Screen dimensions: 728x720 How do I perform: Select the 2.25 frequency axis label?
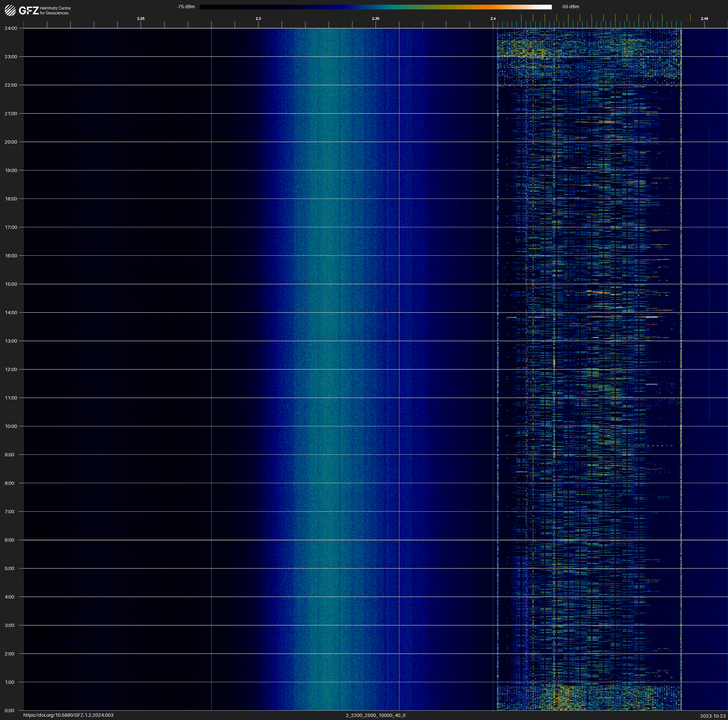pos(140,19)
